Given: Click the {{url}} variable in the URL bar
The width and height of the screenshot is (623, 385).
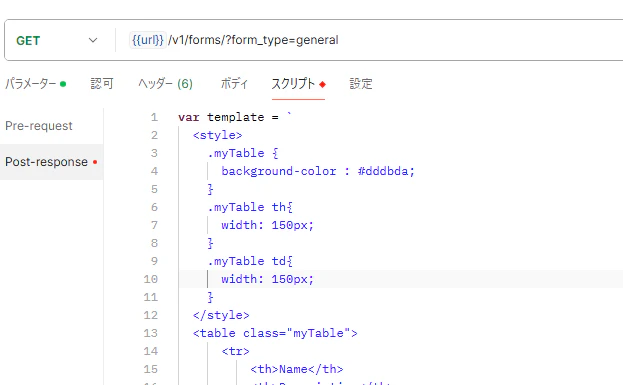Looking at the screenshot, I should 147,40.
